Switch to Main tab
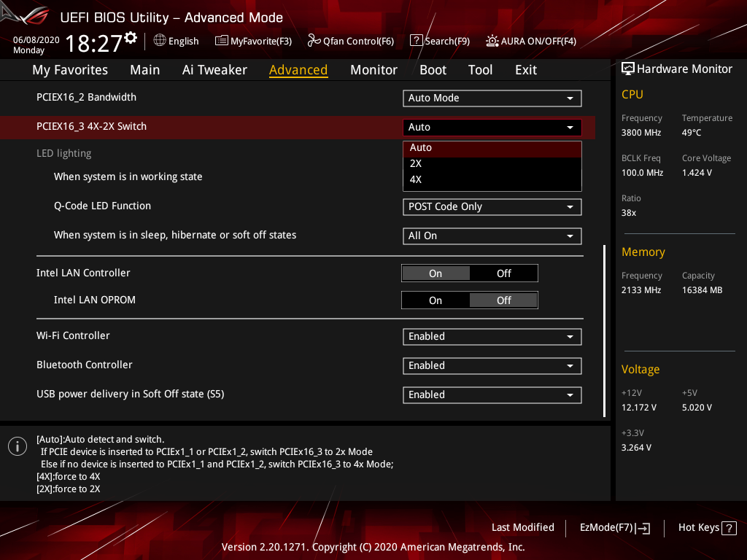Screen dimensions: 747x560 tap(145, 70)
